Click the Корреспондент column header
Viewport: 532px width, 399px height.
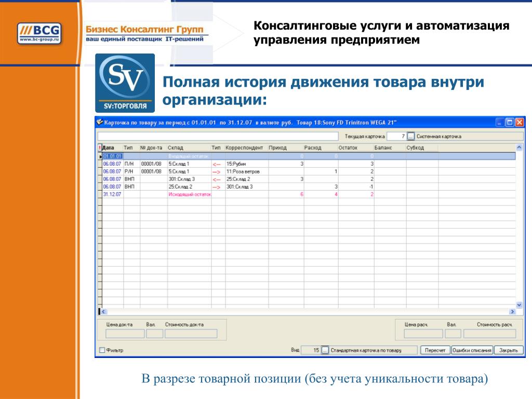(246, 148)
